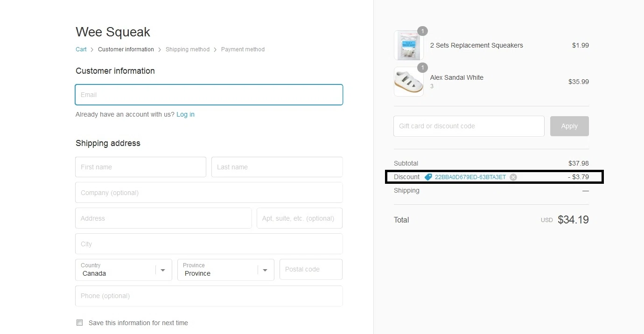The height and width of the screenshot is (334, 644).
Task: Click the Wee Squeak store title
Action: coord(113,32)
